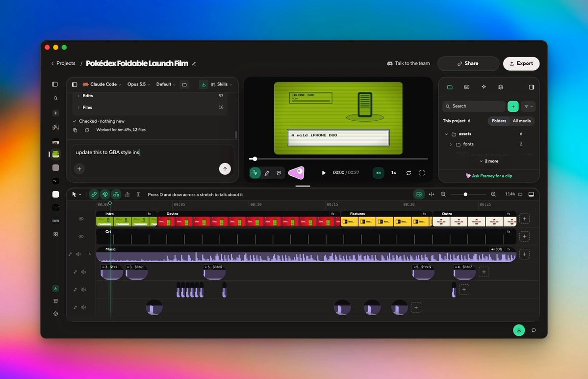Switch to All media view
The image size is (588, 379).
(522, 121)
